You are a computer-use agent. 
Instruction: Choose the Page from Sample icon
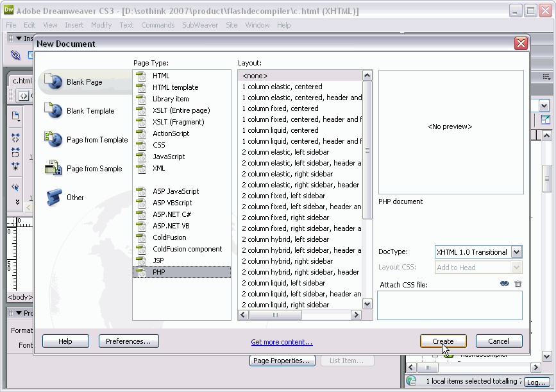tap(53, 168)
